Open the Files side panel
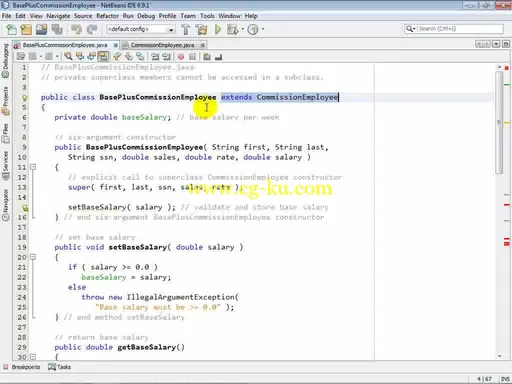This screenshot has width=512, height=384. [x=5, y=133]
